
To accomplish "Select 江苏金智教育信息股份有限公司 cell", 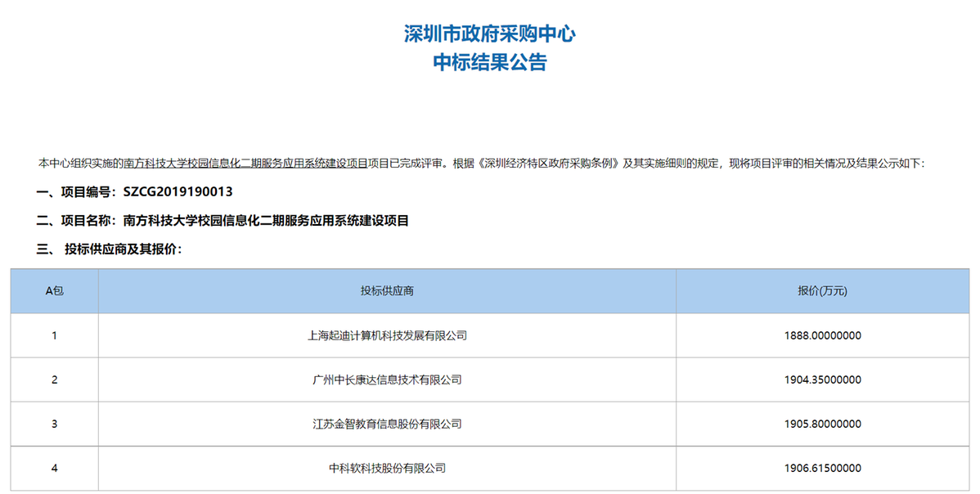I will [x=387, y=424].
